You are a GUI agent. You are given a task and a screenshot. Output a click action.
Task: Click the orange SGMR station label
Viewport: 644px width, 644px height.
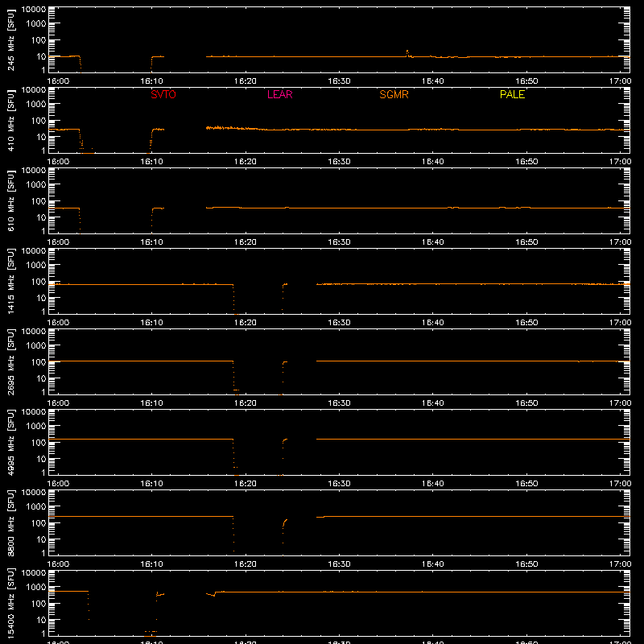coord(394,94)
